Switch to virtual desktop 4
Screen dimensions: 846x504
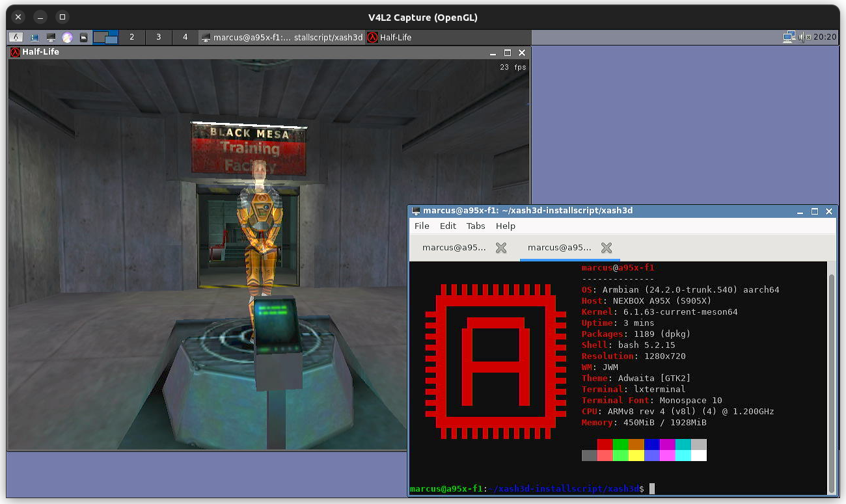(x=185, y=37)
